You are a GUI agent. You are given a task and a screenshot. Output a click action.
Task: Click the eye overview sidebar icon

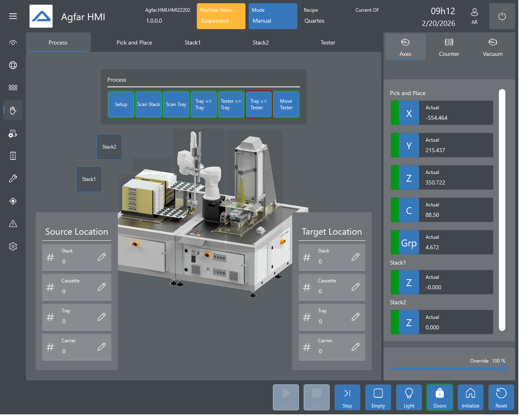(13, 42)
